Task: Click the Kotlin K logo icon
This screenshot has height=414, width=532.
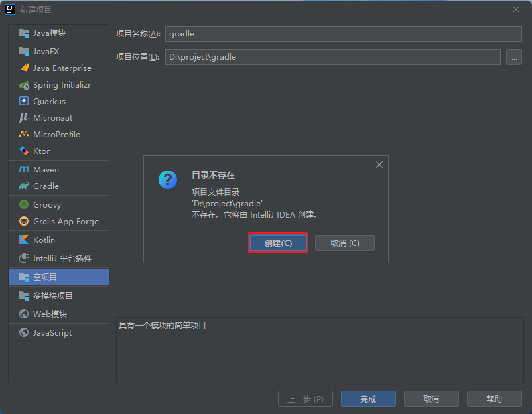Action: pos(24,240)
